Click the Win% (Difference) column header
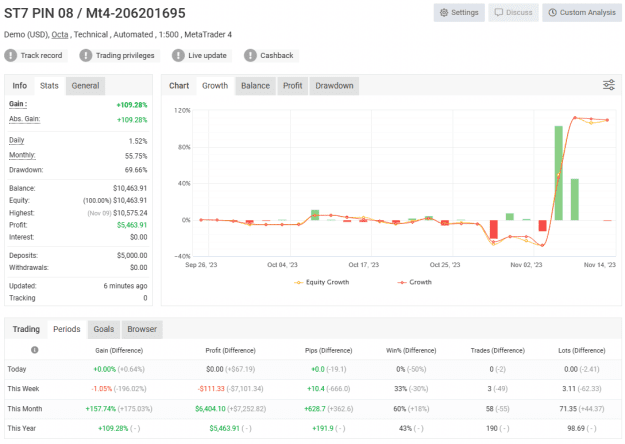 coord(411,350)
